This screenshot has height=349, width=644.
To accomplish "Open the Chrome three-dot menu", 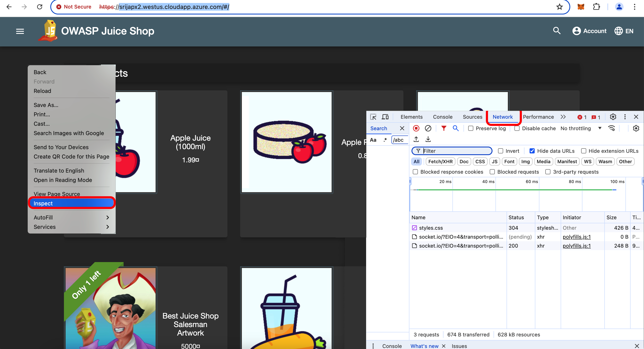I will (634, 7).
